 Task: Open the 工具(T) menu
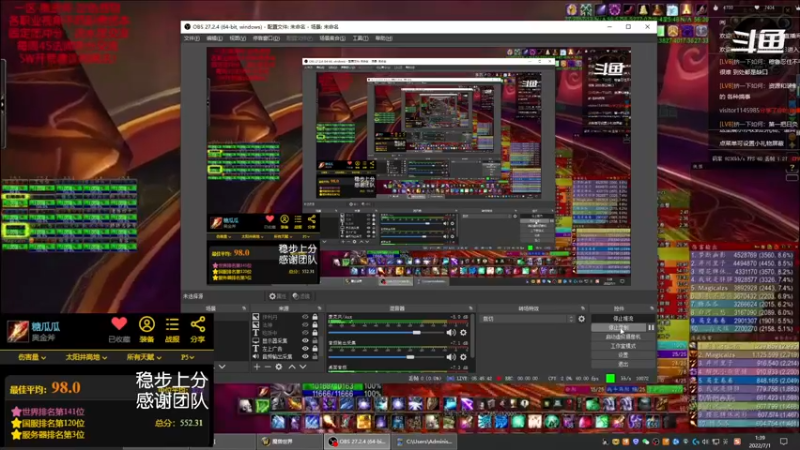360,38
